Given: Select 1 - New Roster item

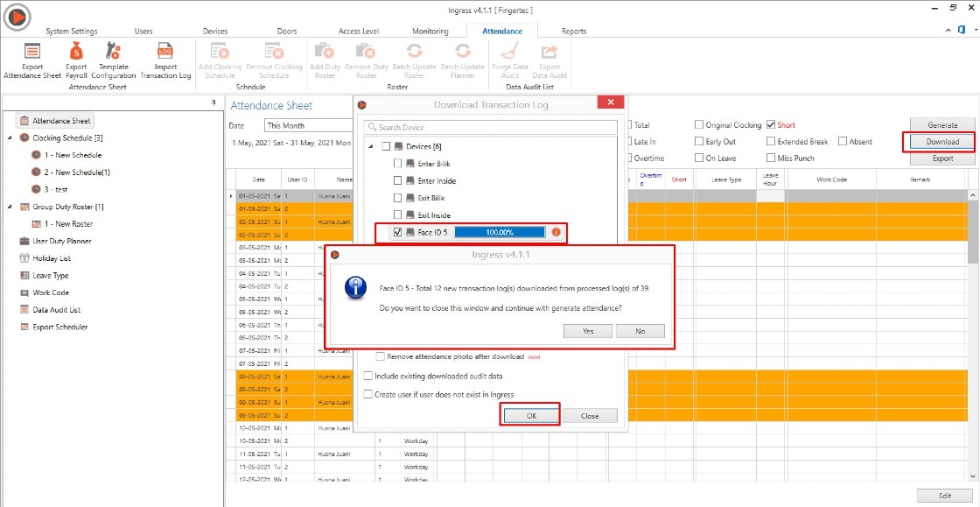Looking at the screenshot, I should pos(61,224).
